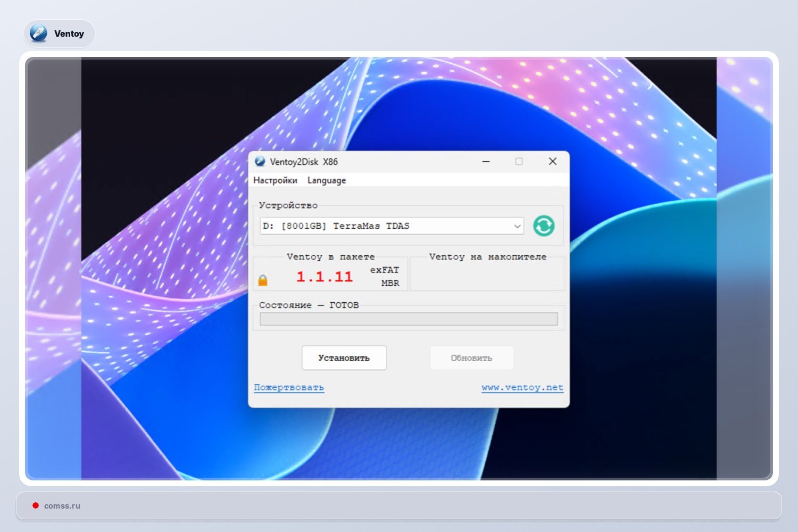
Task: Expand the device list chevron arrow
Action: pos(517,226)
